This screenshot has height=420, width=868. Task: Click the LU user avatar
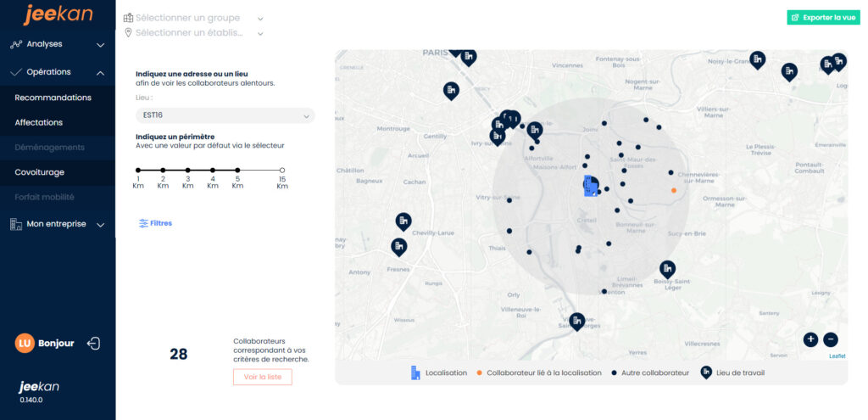[x=25, y=344]
